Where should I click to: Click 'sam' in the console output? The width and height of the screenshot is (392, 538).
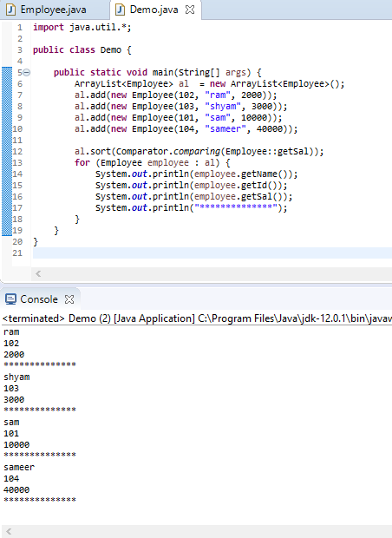11,423
